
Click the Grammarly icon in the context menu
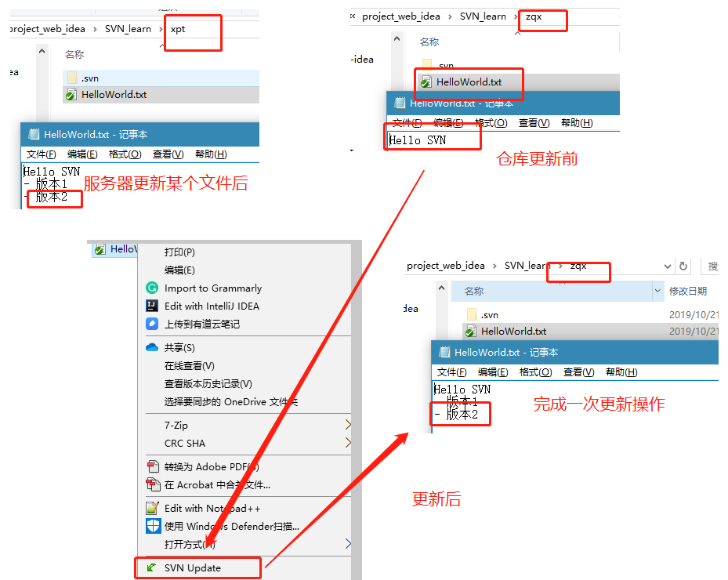[154, 288]
